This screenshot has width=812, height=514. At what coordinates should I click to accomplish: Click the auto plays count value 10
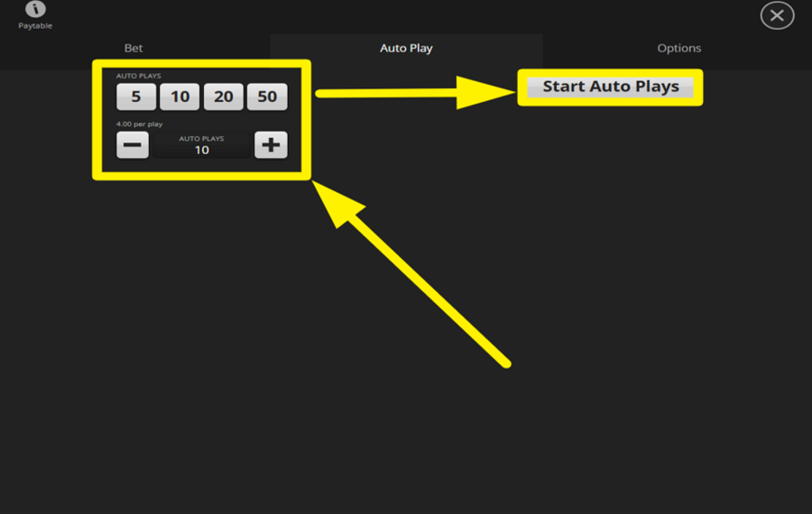202,150
